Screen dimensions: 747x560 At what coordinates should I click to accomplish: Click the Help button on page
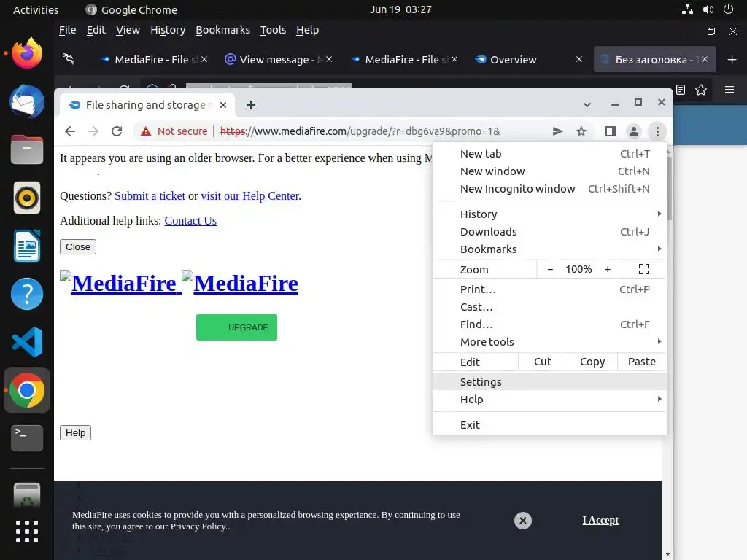point(75,433)
